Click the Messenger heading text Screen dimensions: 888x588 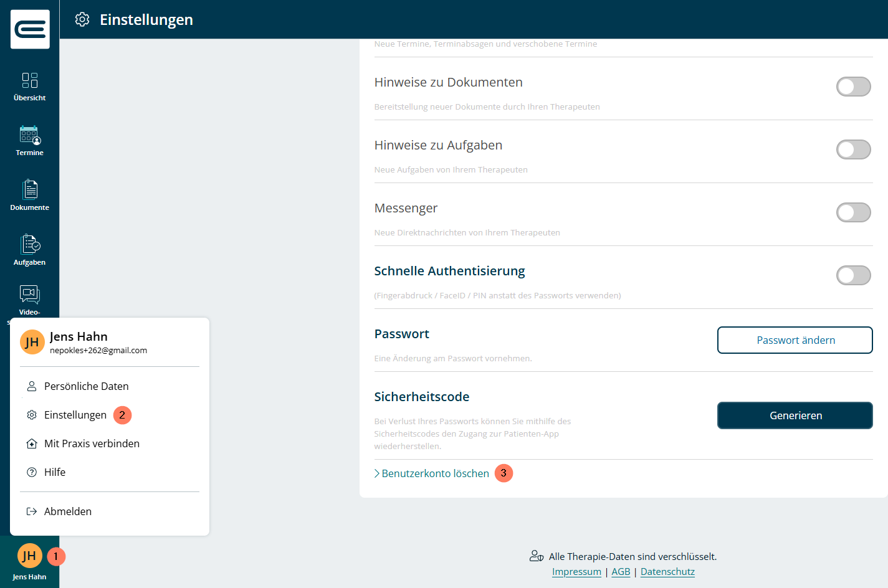406,208
